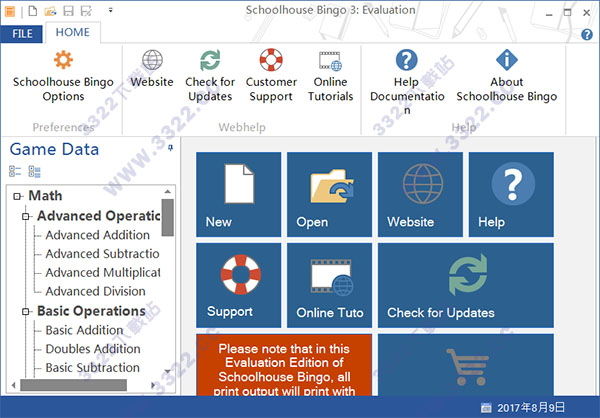Screen dimensions: 600x418
Task: Select Advanced Division in the tree
Action: click(x=95, y=291)
